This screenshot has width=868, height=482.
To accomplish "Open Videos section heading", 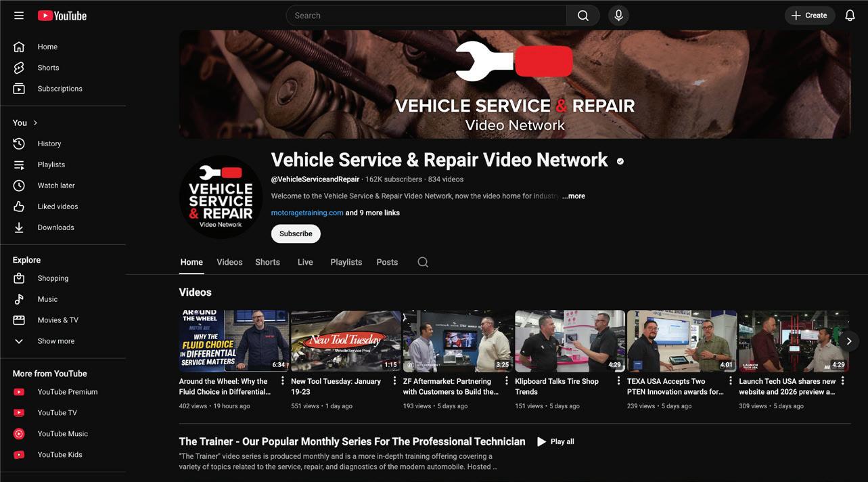I will click(x=196, y=292).
